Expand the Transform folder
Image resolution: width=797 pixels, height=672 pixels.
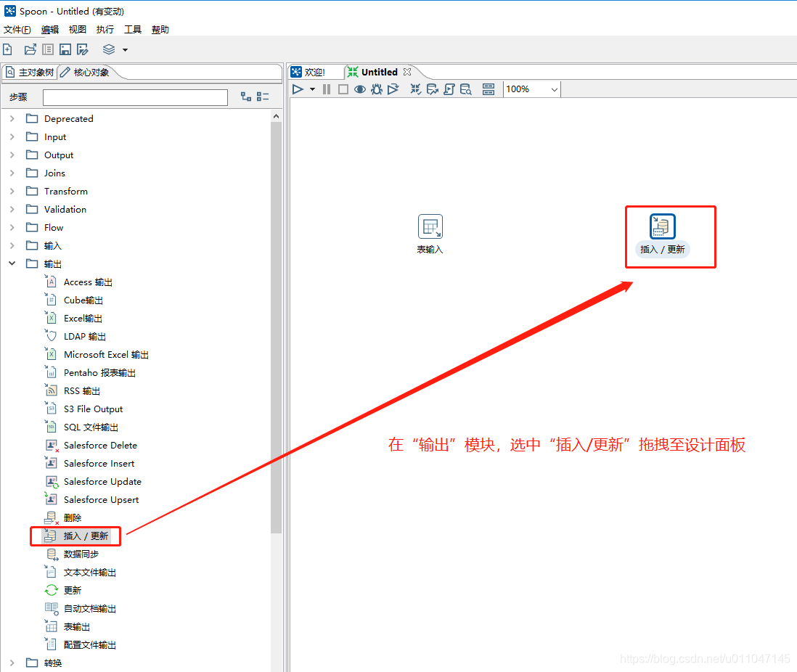click(x=12, y=191)
